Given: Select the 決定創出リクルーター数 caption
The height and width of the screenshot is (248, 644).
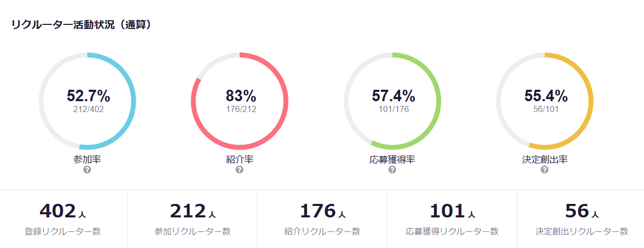Looking at the screenshot, I should [x=582, y=231].
